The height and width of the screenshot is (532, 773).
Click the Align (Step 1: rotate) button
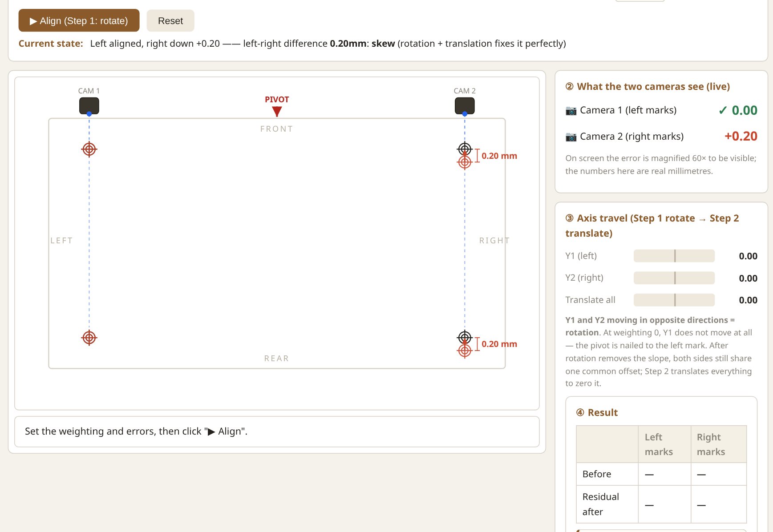(x=79, y=20)
